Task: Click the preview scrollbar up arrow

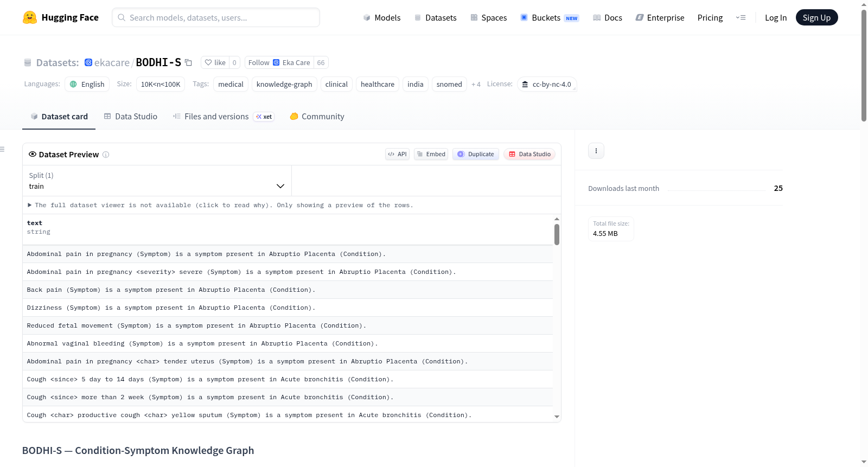Action: 557,219
